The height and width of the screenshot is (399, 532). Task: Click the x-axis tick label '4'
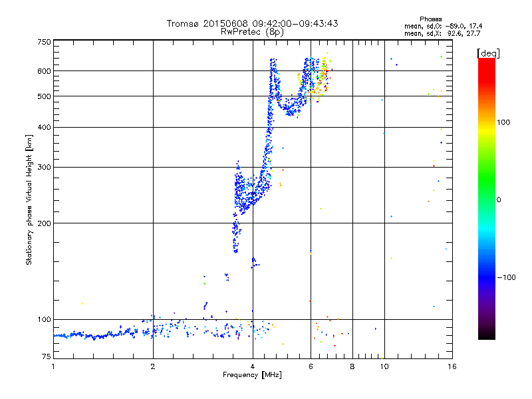(x=253, y=366)
